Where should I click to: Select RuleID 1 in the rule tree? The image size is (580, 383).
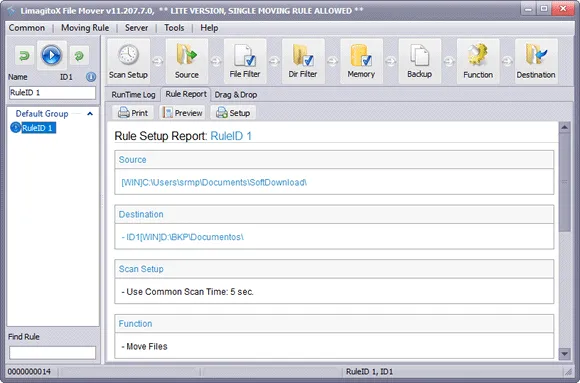click(x=38, y=128)
